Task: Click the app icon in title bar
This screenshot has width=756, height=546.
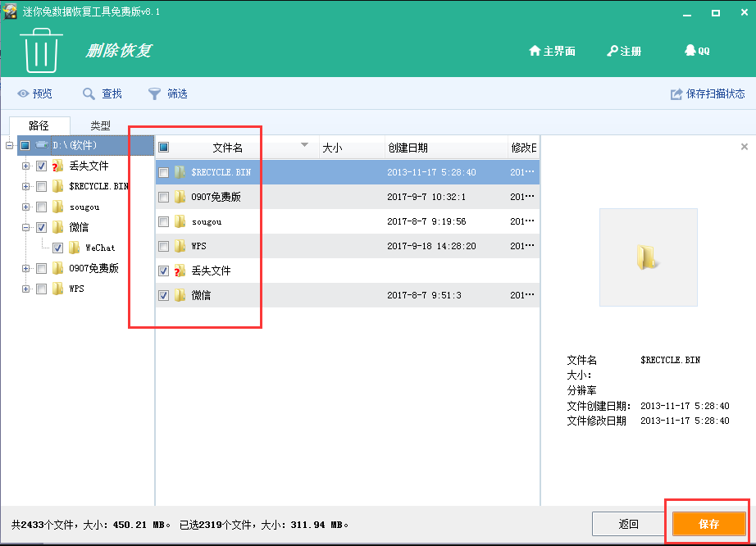Action: pyautogui.click(x=10, y=11)
